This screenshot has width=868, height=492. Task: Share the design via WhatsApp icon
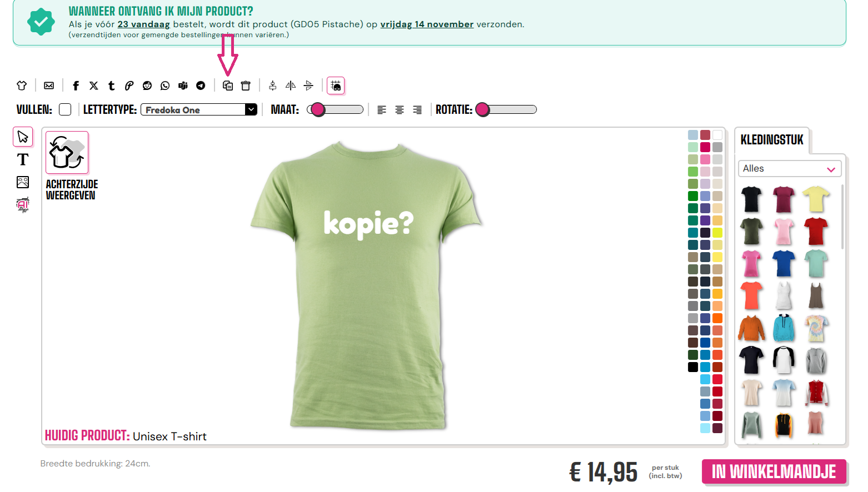point(165,86)
